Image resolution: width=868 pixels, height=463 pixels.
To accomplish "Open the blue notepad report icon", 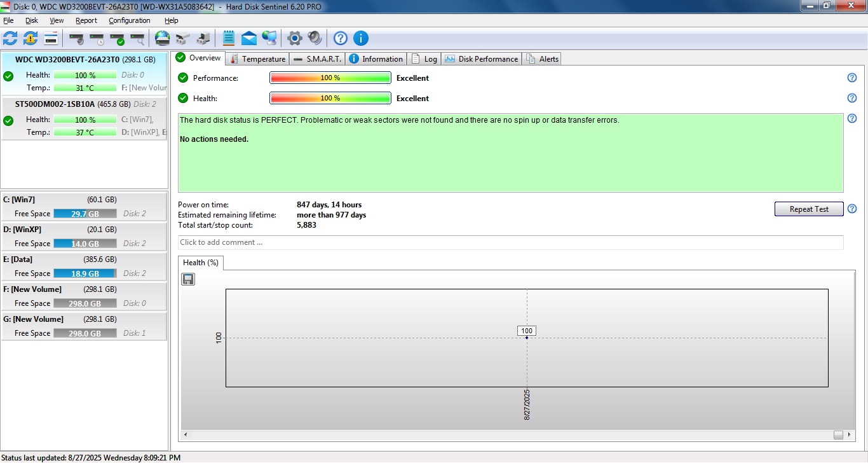I will coord(229,38).
